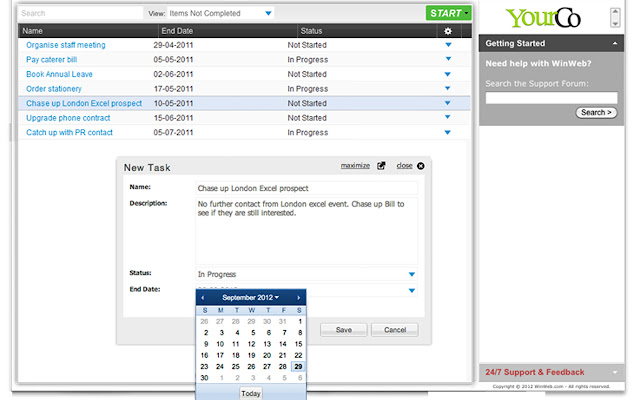Viewport: 640px width, 400px height.
Task: Open the Catch up with PR contact task
Action: [69, 132]
